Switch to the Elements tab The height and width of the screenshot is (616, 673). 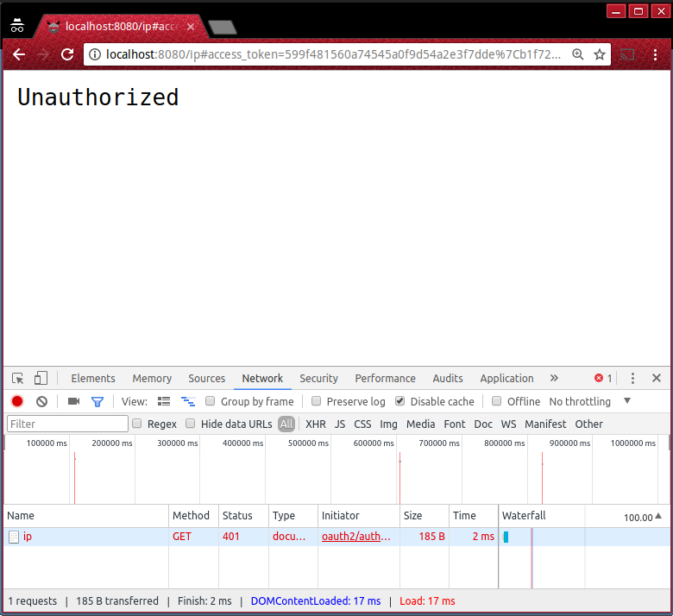[x=93, y=379]
